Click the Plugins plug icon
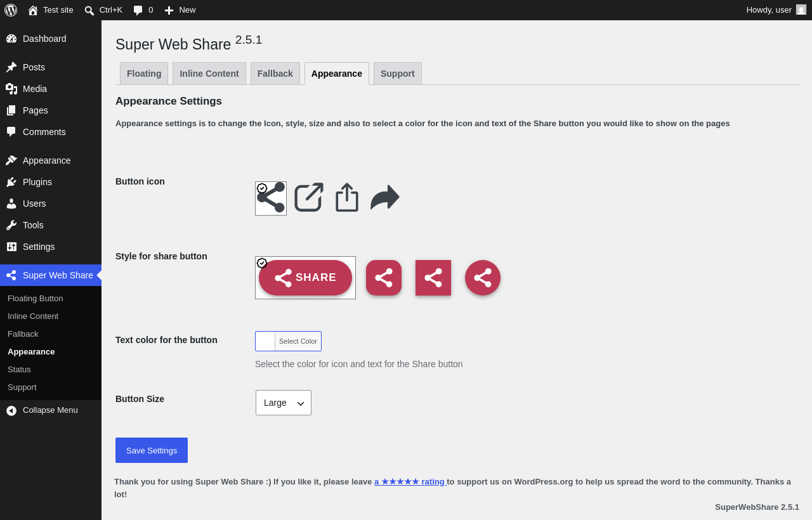Image resolution: width=812 pixels, height=520 pixels. click(x=11, y=182)
